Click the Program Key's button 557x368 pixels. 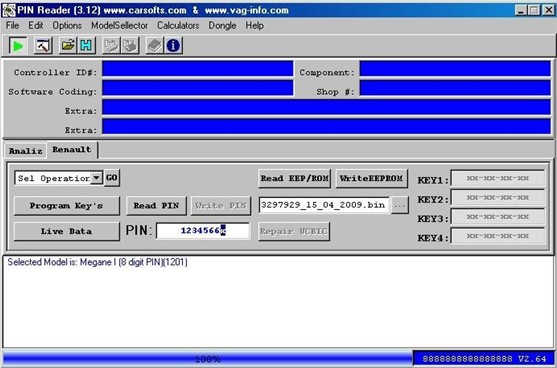tap(66, 206)
